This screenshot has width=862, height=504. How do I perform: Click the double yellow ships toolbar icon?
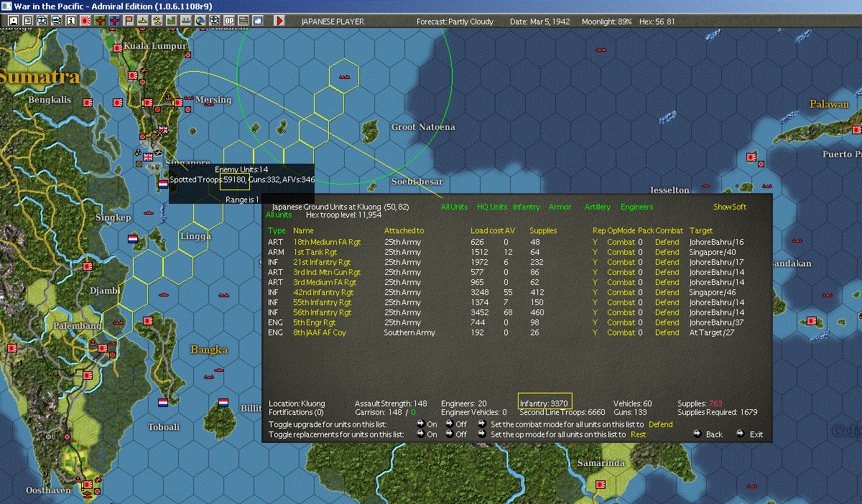point(157,21)
